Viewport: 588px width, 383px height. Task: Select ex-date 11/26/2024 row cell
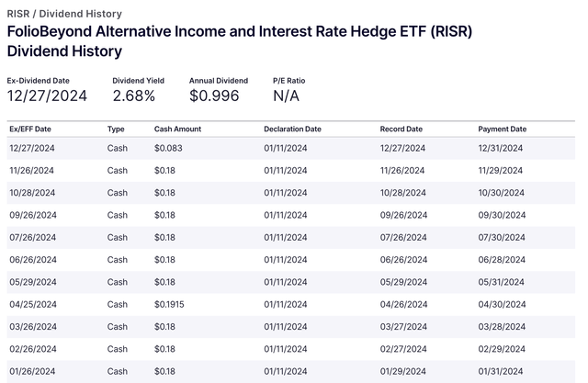[31, 171]
